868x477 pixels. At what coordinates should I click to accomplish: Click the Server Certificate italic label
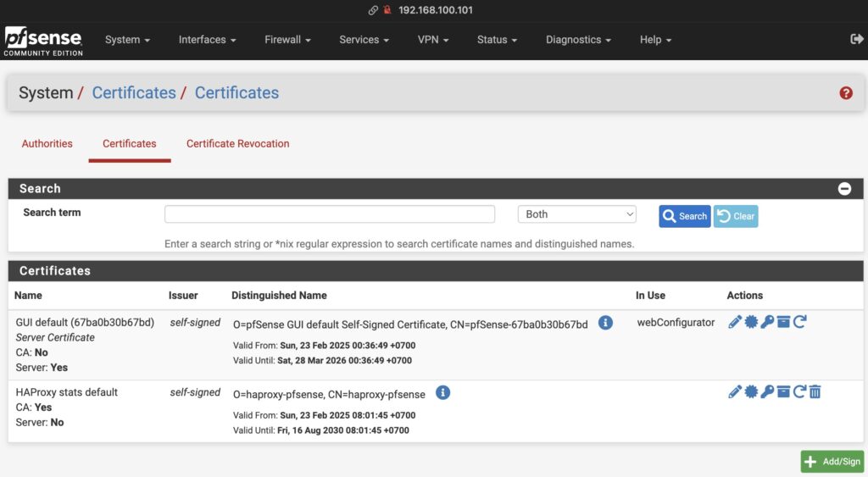click(x=55, y=337)
